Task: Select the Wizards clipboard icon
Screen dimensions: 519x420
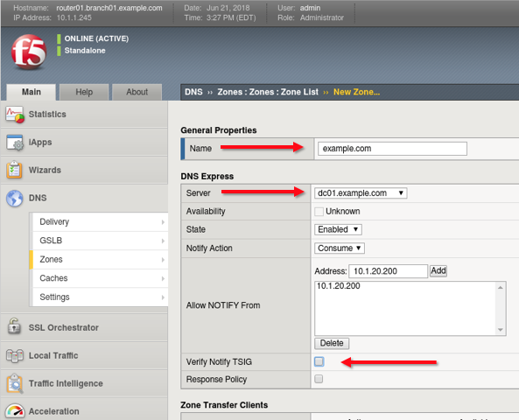Action: (x=14, y=170)
